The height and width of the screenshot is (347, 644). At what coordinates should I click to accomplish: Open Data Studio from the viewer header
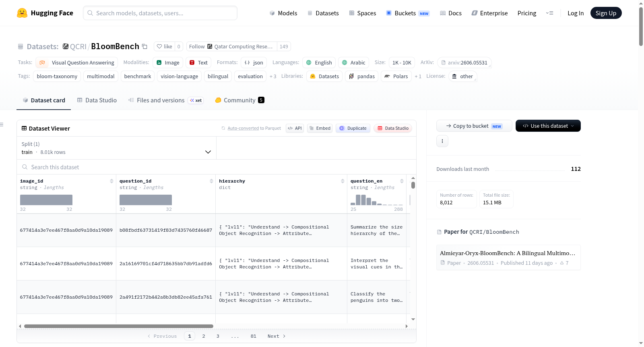pos(392,128)
